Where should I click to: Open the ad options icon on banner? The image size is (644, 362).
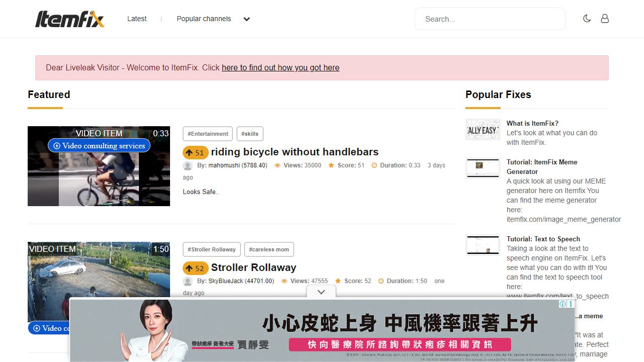point(571,304)
